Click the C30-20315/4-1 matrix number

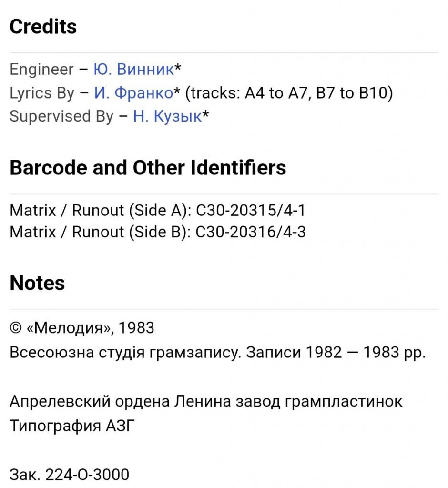(250, 210)
